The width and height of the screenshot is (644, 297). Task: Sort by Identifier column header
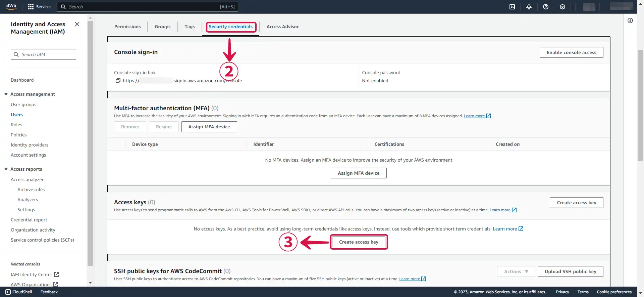point(264,144)
